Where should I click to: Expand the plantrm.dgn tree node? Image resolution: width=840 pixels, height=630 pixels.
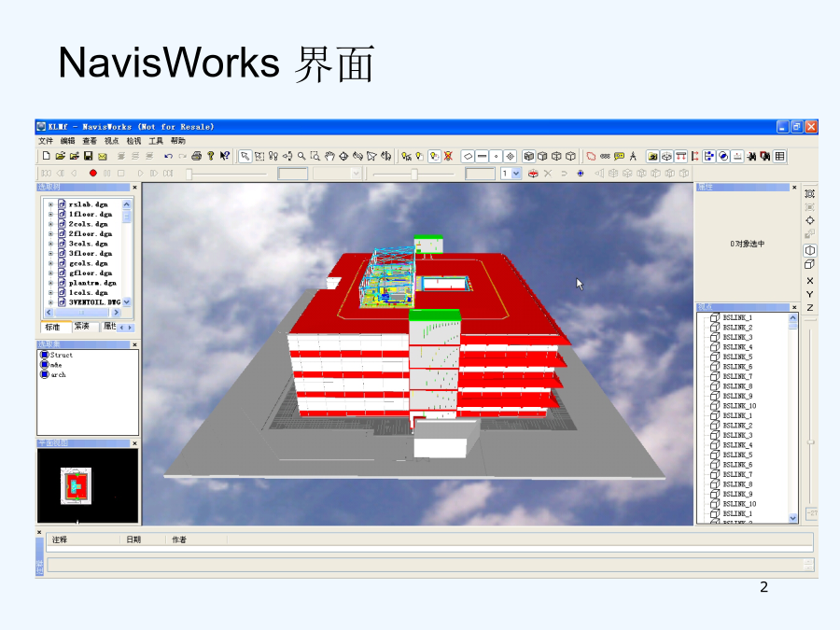[x=50, y=282]
